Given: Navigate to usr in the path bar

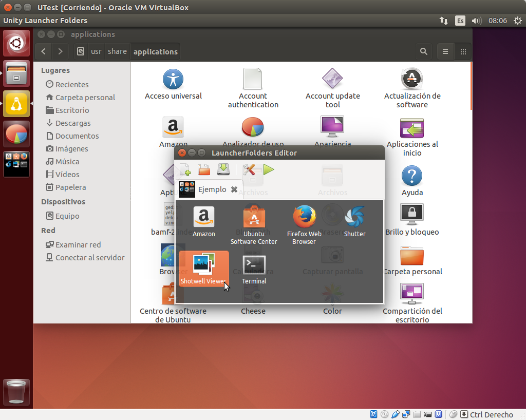Looking at the screenshot, I should [96, 52].
